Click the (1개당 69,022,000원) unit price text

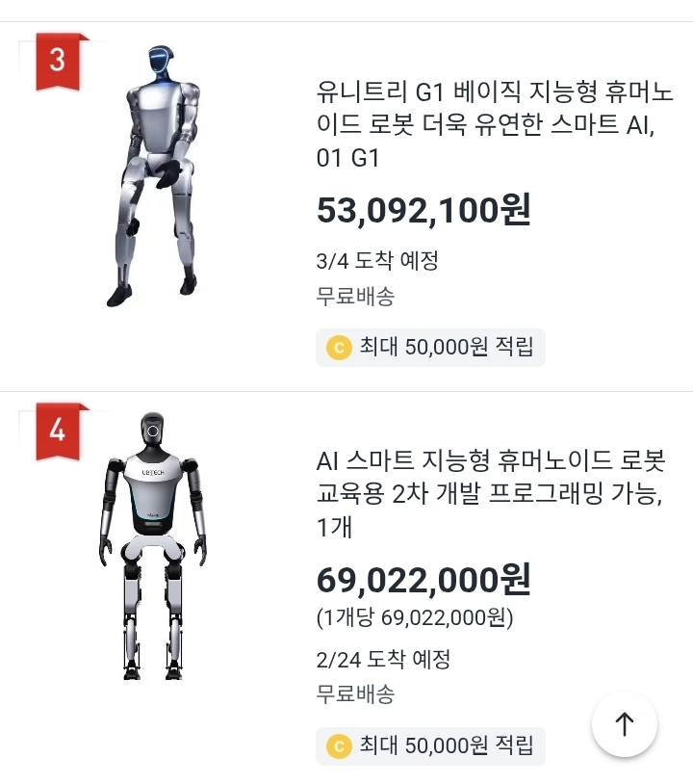click(415, 617)
